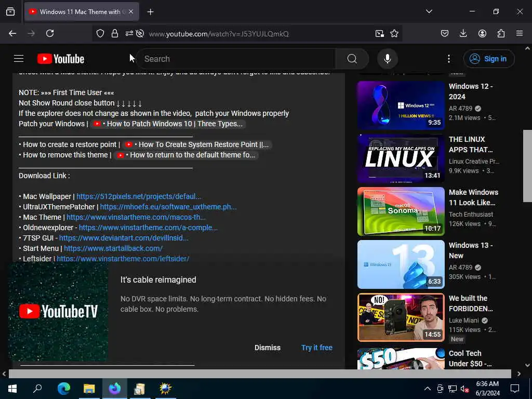Viewport: 532px width, 399px height.
Task: Open the mhoefs.eu UltraUXThemePatcher link
Action: point(168,207)
